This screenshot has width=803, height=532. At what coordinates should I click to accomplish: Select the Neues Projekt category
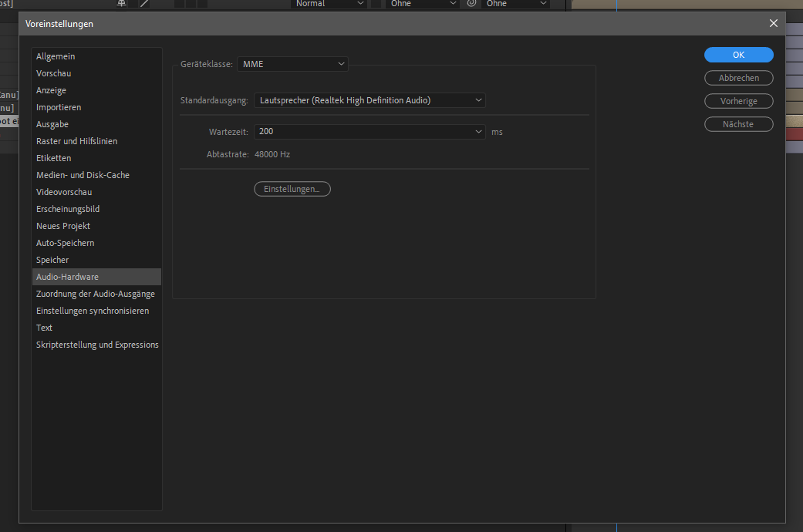tap(96, 226)
